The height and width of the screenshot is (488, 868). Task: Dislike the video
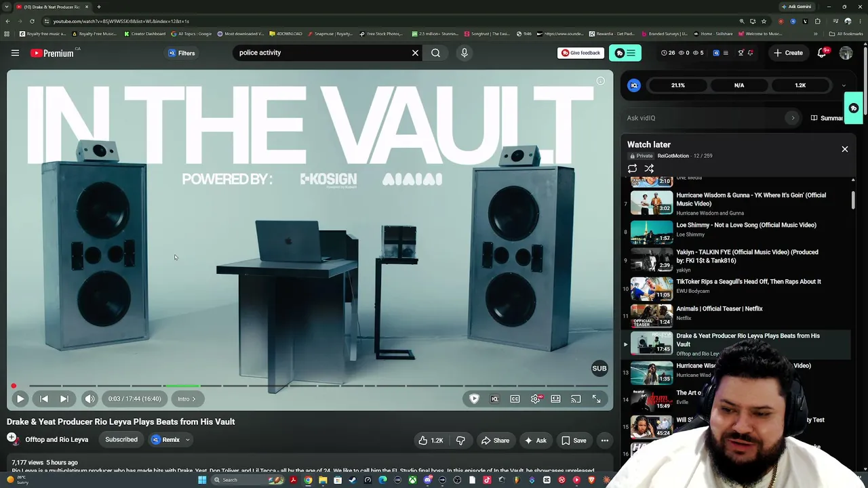(x=460, y=441)
